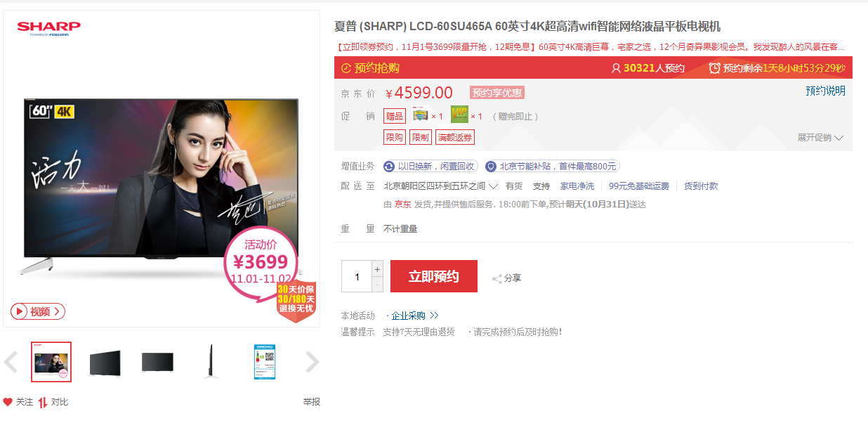
Task: Click the 满额返券 promotion tag
Action: click(455, 138)
